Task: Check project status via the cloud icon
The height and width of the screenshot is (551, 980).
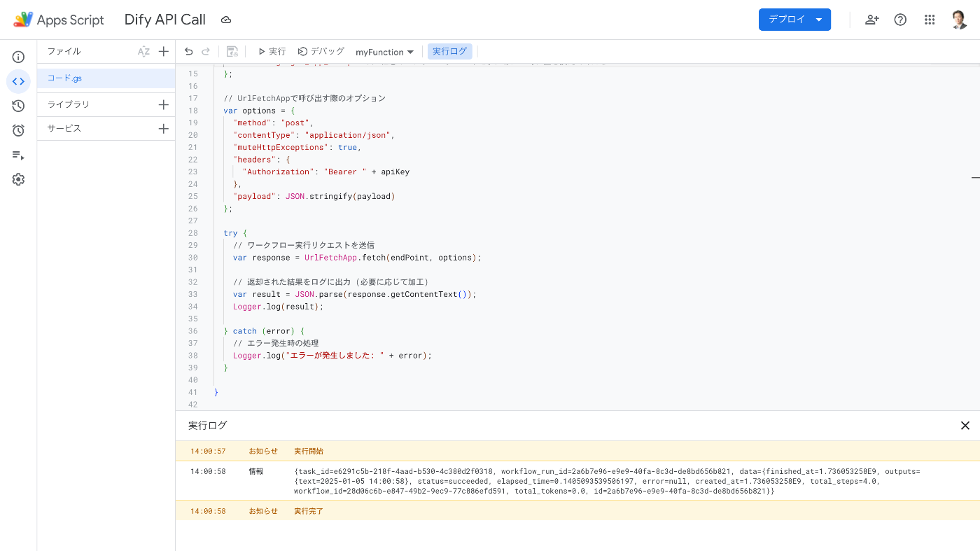Action: tap(225, 20)
